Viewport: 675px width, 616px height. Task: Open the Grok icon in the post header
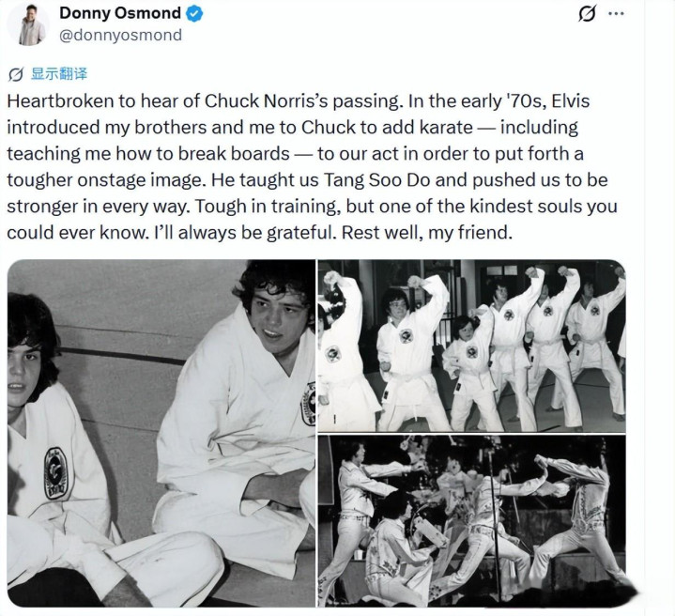click(587, 13)
